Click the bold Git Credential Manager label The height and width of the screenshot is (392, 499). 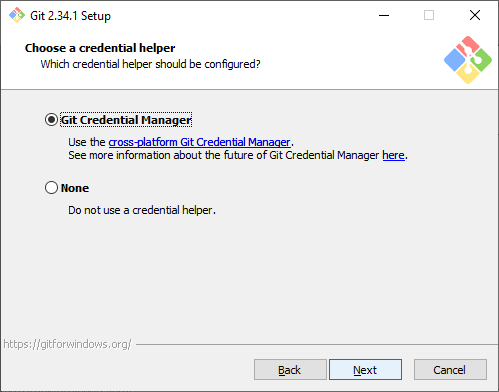pos(126,120)
